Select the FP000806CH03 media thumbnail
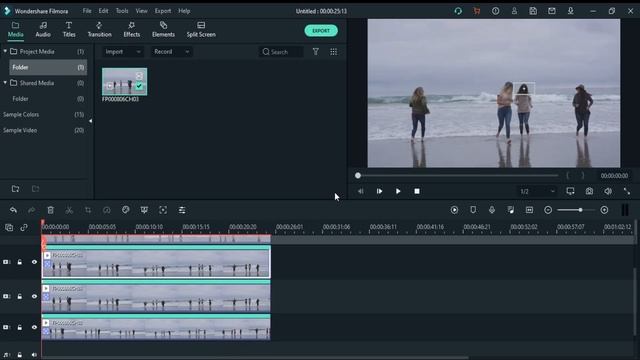 pos(124,82)
